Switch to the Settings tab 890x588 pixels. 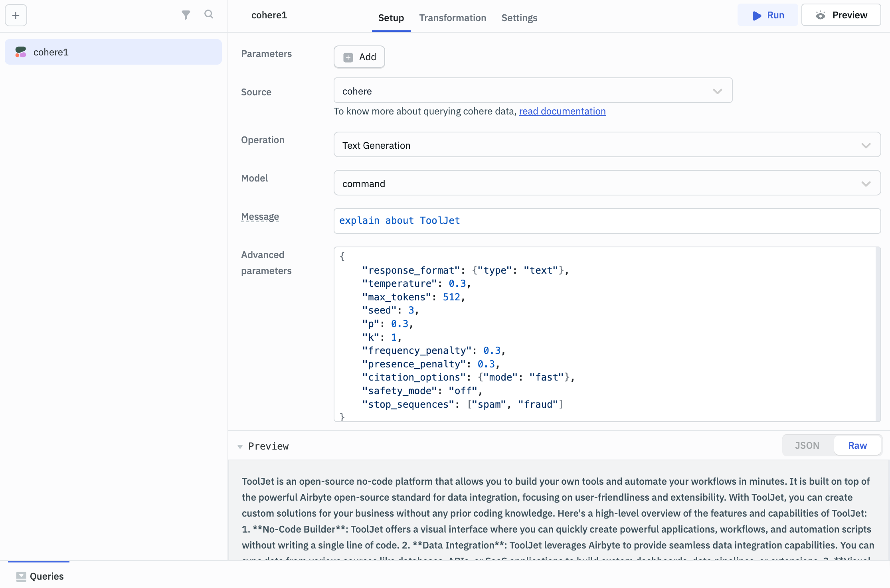[520, 16]
